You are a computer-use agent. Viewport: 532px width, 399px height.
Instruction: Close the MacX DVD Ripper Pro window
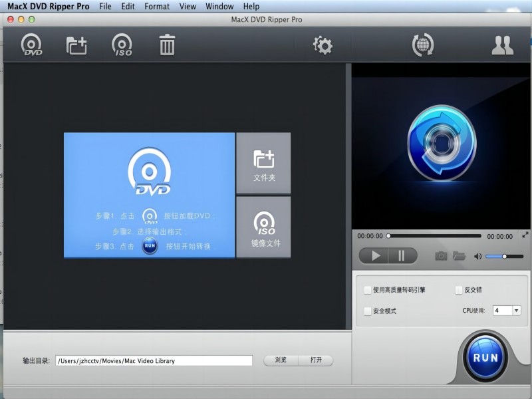click(11, 20)
